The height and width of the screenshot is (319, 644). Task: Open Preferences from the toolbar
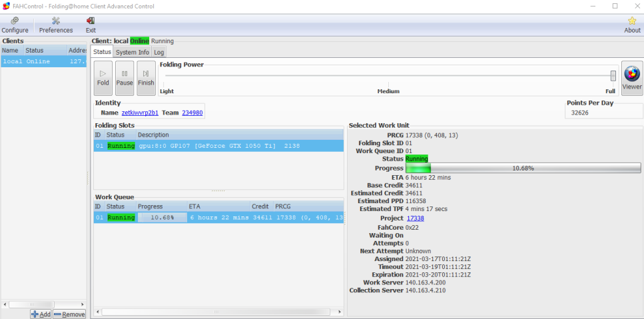pyautogui.click(x=56, y=25)
